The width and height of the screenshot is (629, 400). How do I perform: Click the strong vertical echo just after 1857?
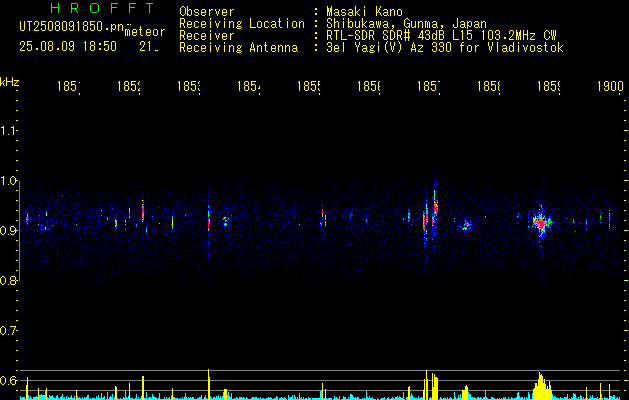[x=435, y=207]
